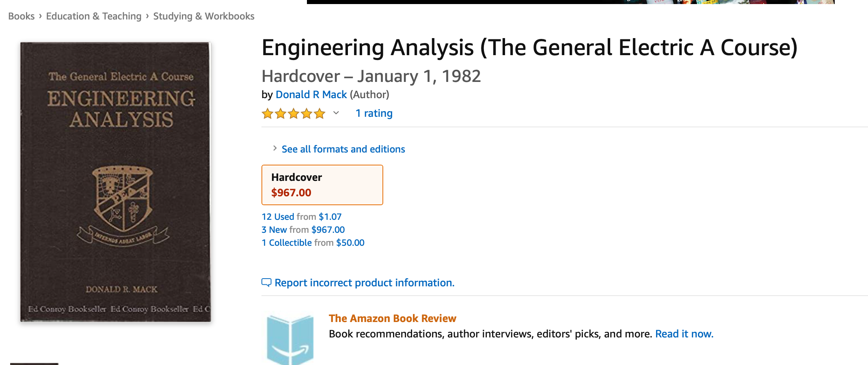
Task: Navigate to Education & Teaching breadcrumb
Action: pyautogui.click(x=93, y=16)
